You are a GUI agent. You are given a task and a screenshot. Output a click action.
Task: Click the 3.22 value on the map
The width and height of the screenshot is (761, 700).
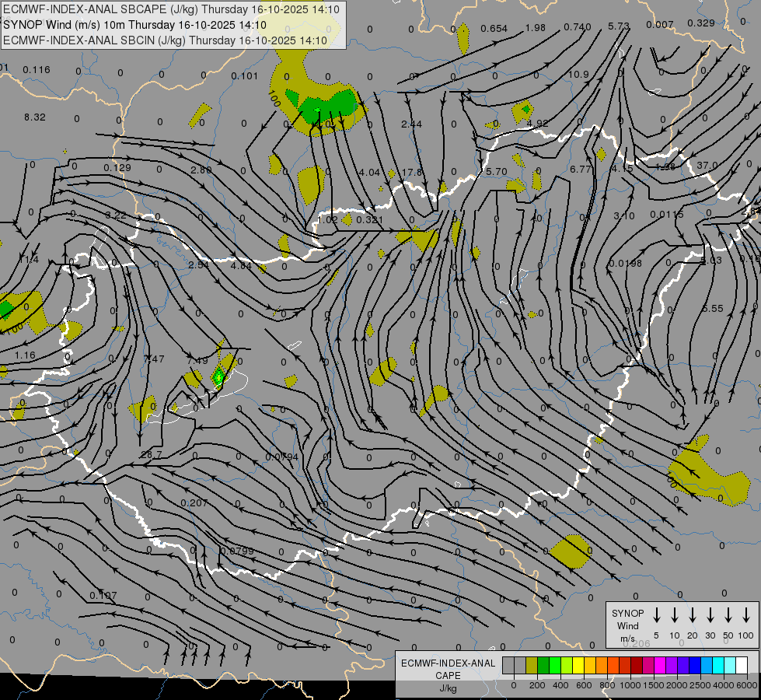coord(116,215)
